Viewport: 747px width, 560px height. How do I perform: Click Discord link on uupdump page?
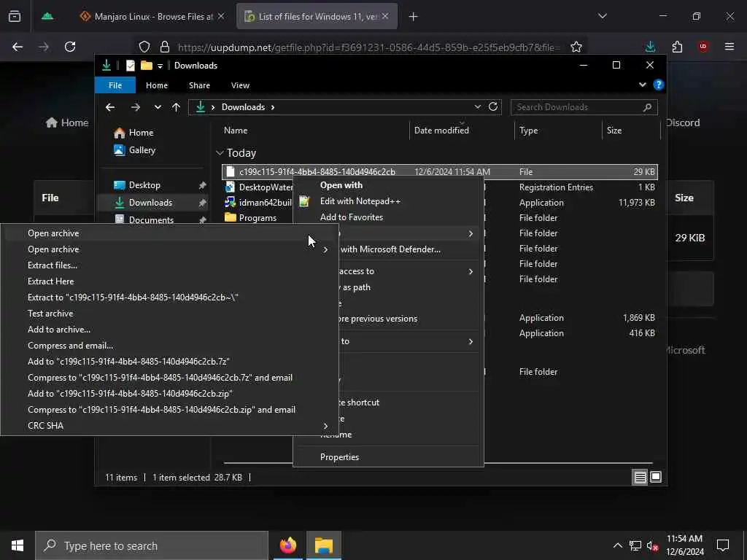point(683,122)
